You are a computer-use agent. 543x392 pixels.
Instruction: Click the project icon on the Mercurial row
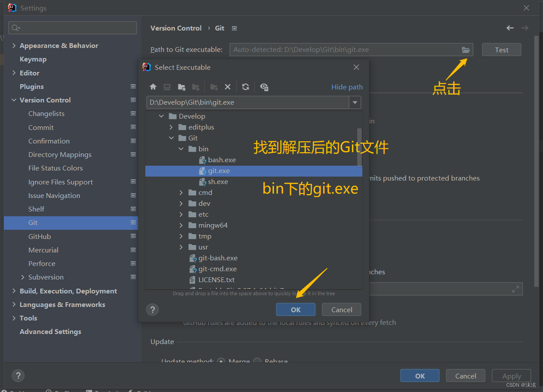[x=133, y=250]
